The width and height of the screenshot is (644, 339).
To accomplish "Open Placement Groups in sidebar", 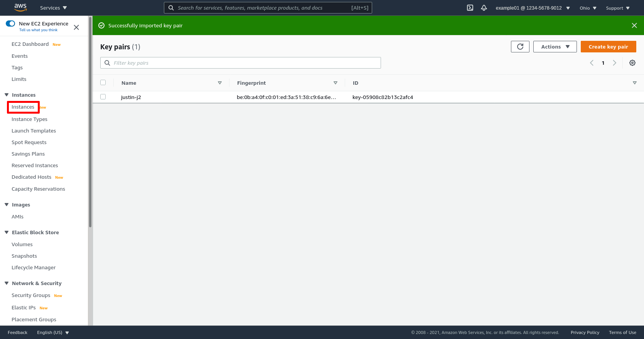I will pos(34,319).
